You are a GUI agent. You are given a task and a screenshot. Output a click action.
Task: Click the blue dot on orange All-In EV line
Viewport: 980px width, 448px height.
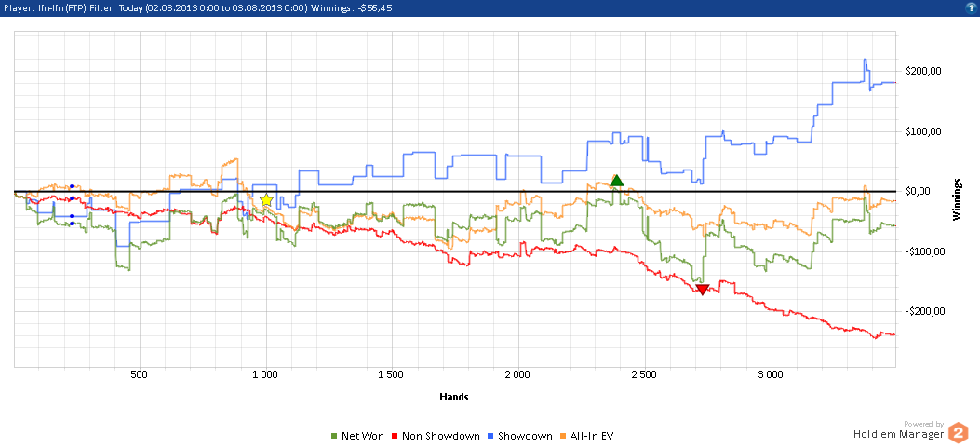(72, 187)
